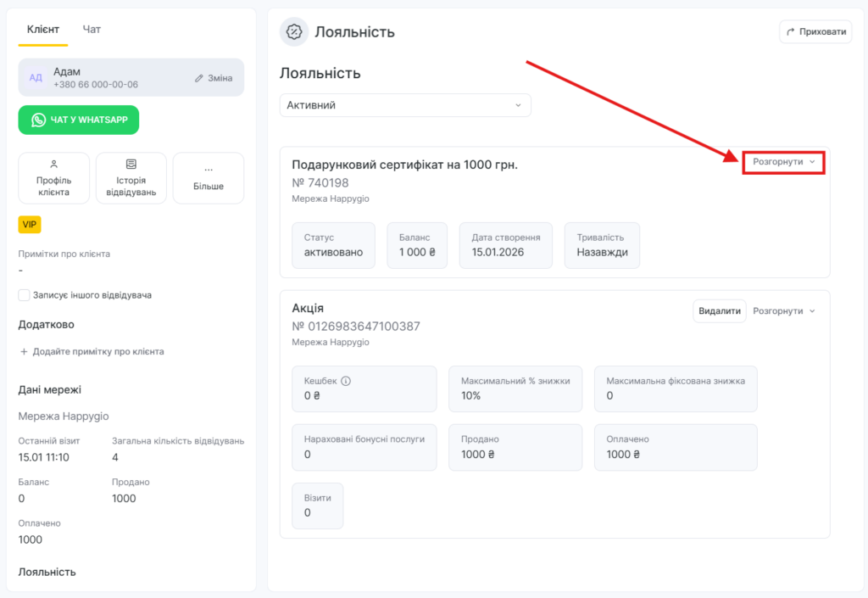Click the pencil edit icon beside Зміна

tap(199, 78)
